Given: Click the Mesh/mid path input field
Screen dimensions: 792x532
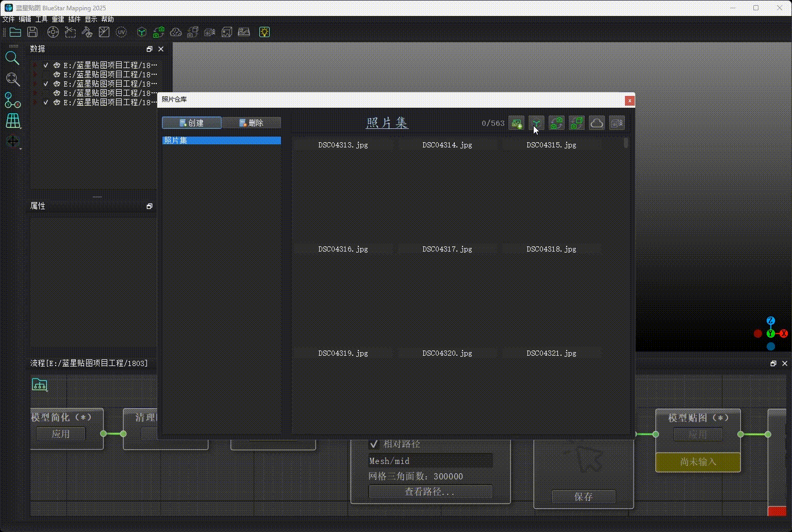Looking at the screenshot, I should 431,461.
